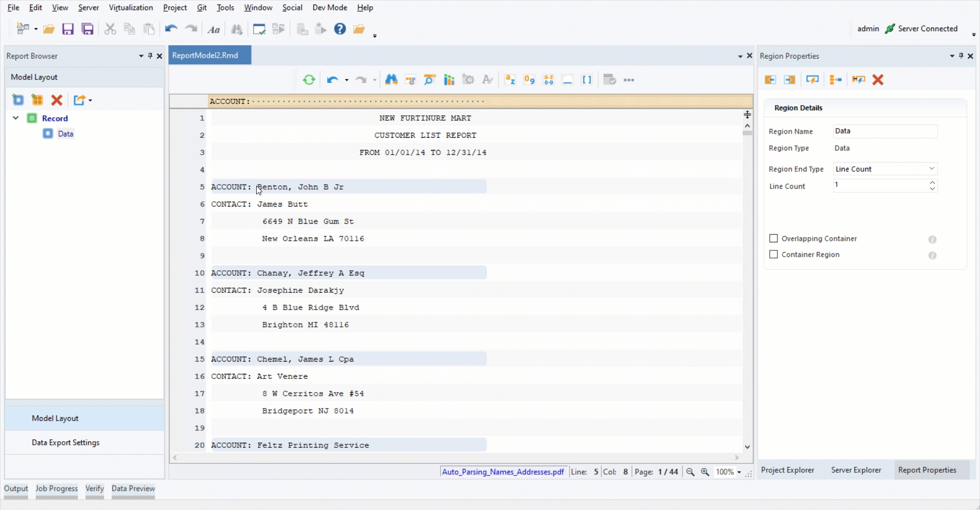Viewport: 980px width, 510px height.
Task: Click the Save floppy disk icon
Action: [68, 29]
